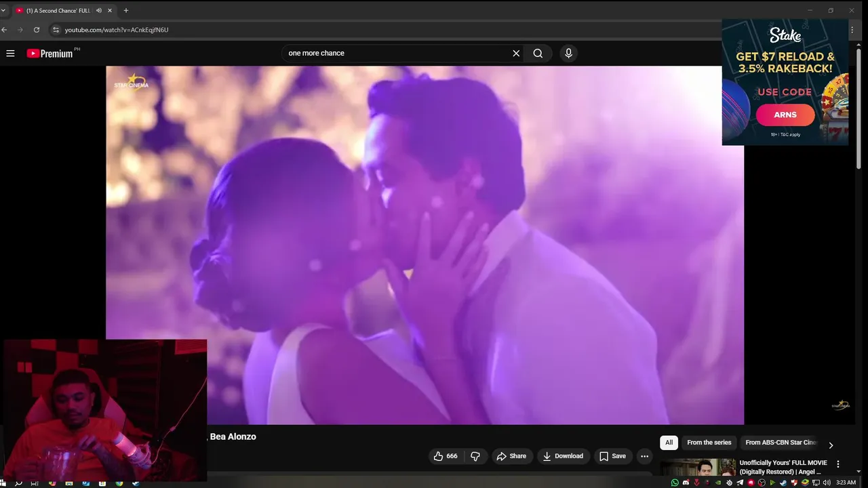The height and width of the screenshot is (488, 868).
Task: Open taskbar search magnifier
Action: 18,483
